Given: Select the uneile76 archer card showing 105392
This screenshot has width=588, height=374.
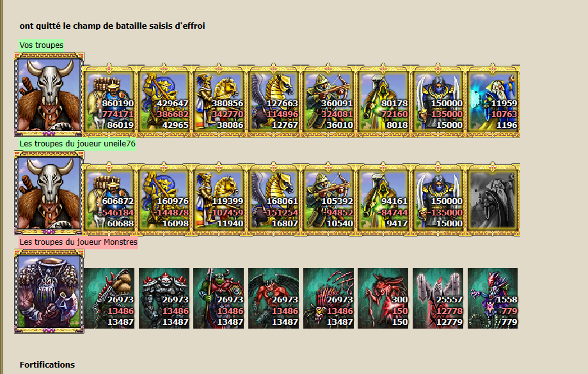Looking at the screenshot, I should [x=328, y=199].
